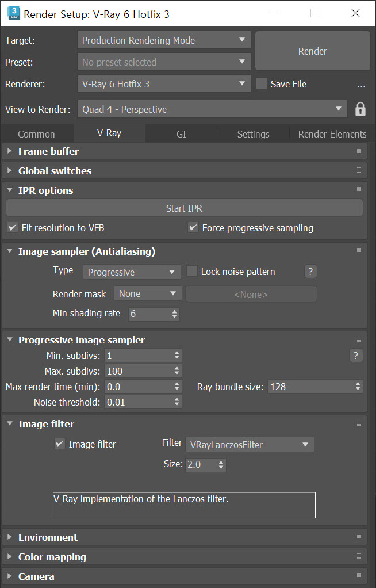Open Image sampler help question mark
This screenshot has height=588, width=376.
pos(310,272)
